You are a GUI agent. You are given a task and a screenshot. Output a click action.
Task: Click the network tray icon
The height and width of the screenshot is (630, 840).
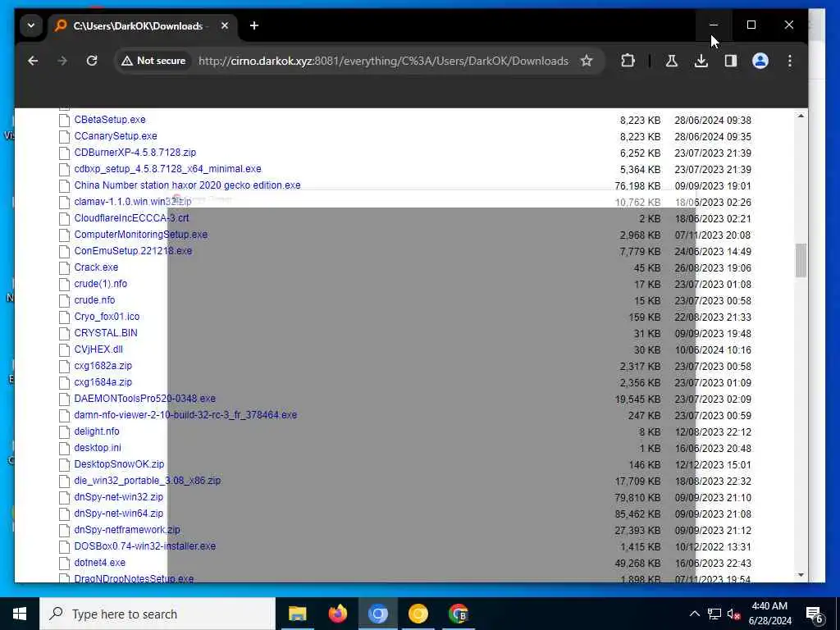tap(714, 614)
